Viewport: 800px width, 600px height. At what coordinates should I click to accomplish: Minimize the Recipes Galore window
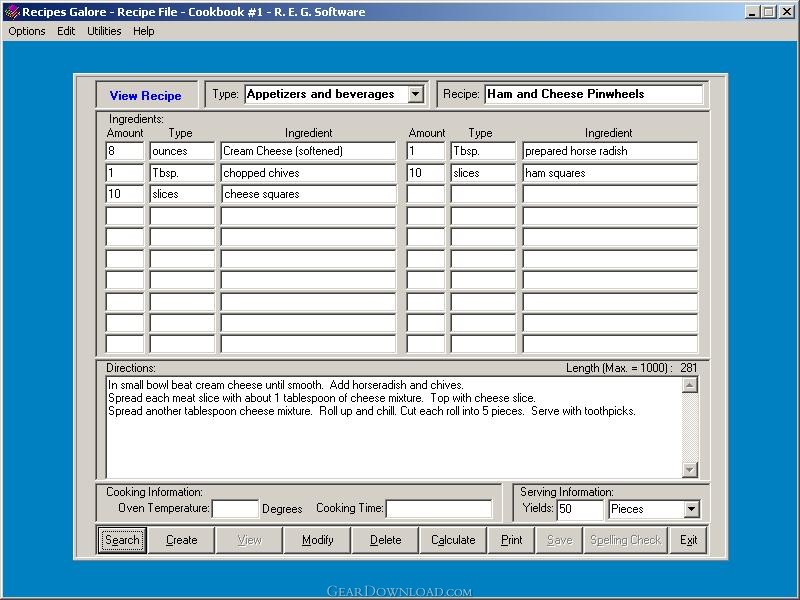[752, 12]
